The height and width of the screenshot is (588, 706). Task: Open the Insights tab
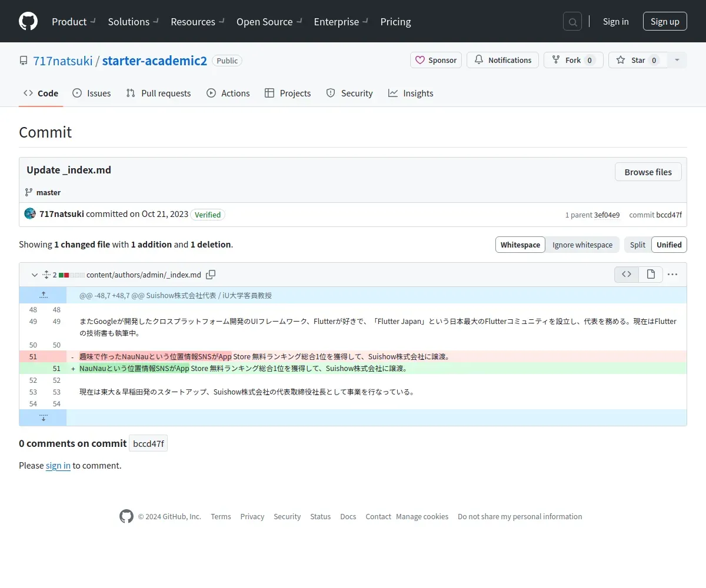tap(411, 93)
